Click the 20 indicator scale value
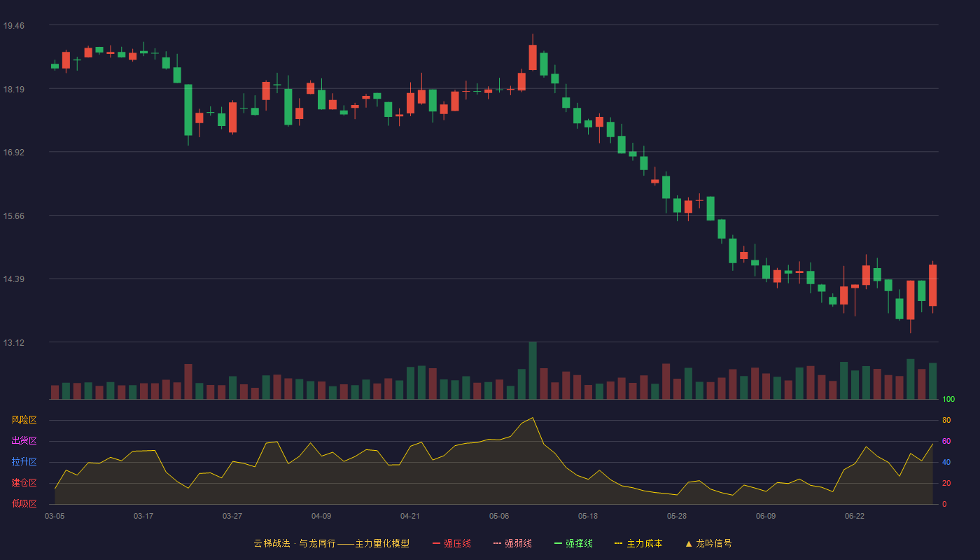 click(946, 484)
